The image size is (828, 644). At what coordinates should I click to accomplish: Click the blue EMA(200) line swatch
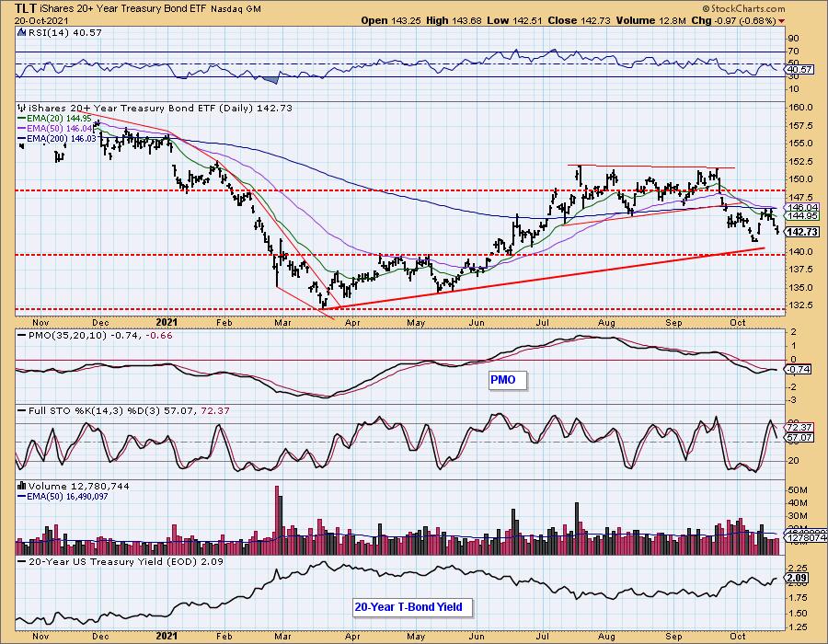click(22, 139)
